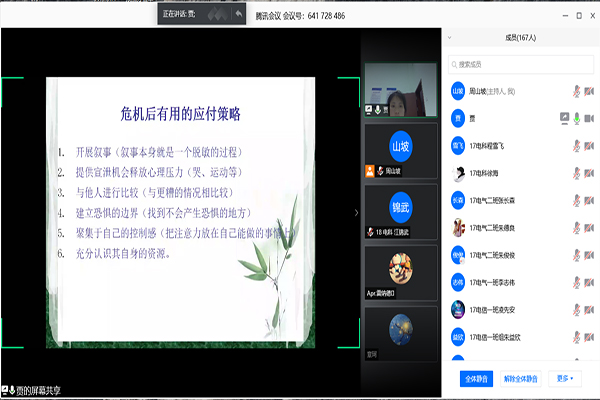Click the reply arrow icon in speaking bar

[238, 14]
